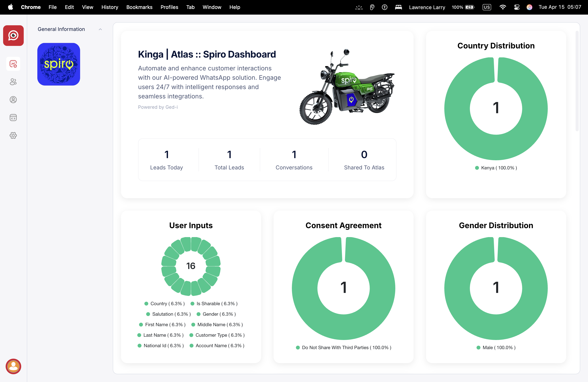Click the Leads Today stat
Viewport: 588px width, 382px height.
(166, 160)
